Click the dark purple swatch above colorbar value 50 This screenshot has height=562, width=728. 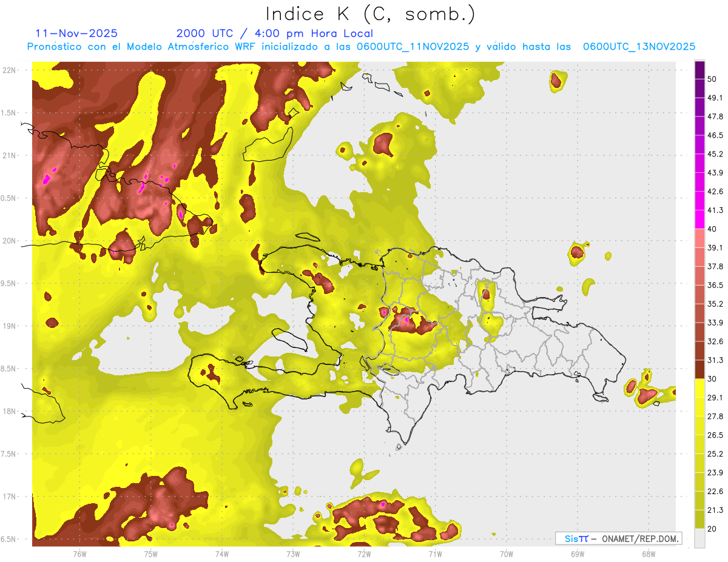tap(699, 70)
